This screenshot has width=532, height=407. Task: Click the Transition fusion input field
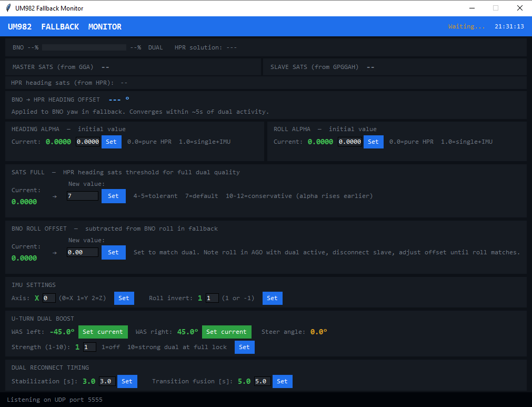click(x=263, y=382)
